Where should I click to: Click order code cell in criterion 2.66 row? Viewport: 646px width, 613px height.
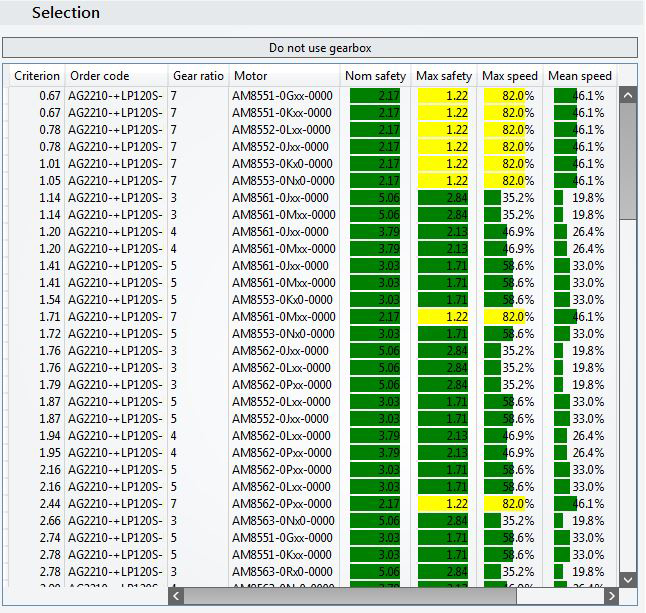(116, 520)
